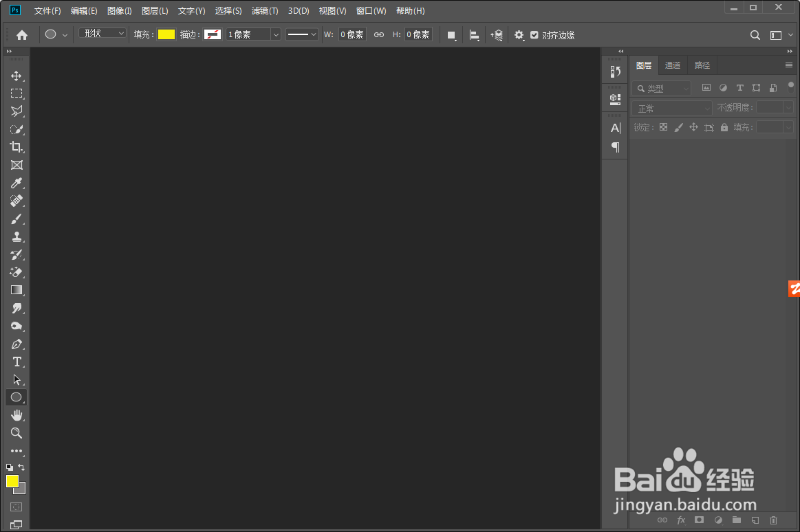
Task: Open the History panel icon
Action: click(x=616, y=72)
